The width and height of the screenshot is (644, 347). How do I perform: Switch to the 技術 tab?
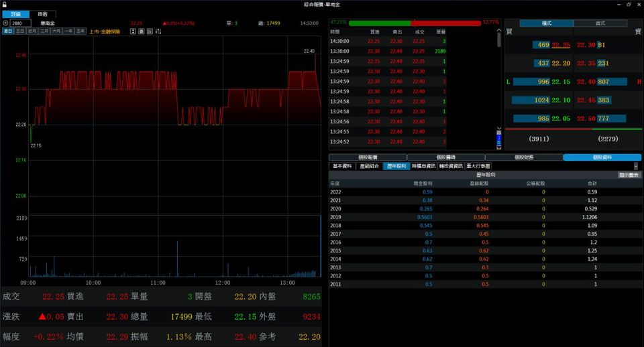(42, 14)
